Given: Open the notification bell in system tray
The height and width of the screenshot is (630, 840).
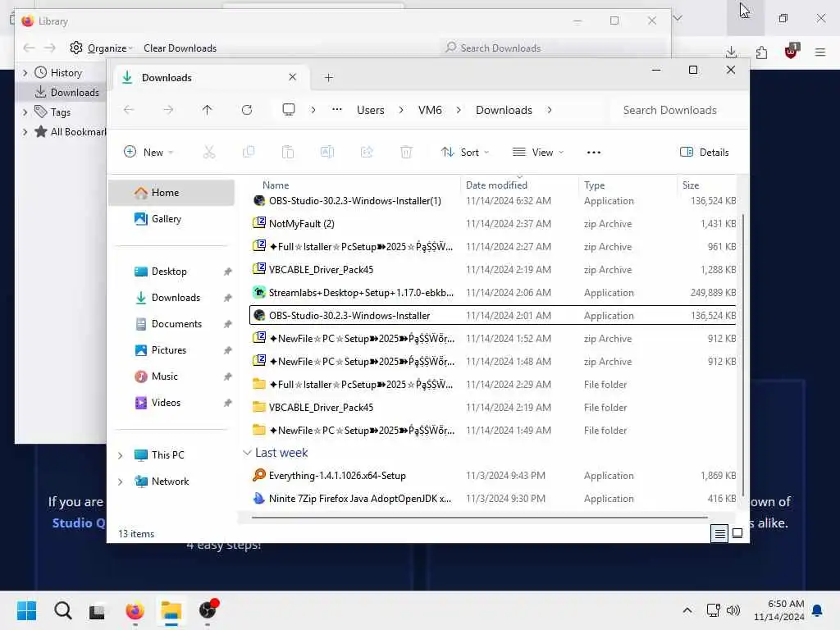Looking at the screenshot, I should (x=818, y=610).
